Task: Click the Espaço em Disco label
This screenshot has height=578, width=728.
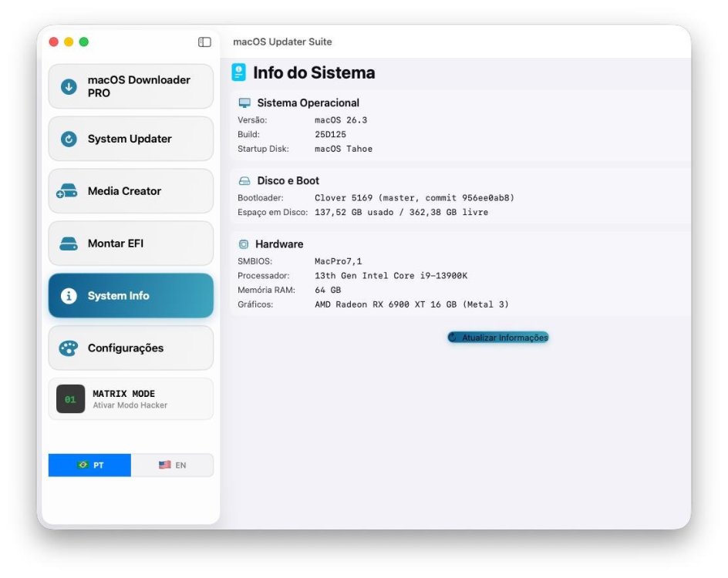Action: 272,213
